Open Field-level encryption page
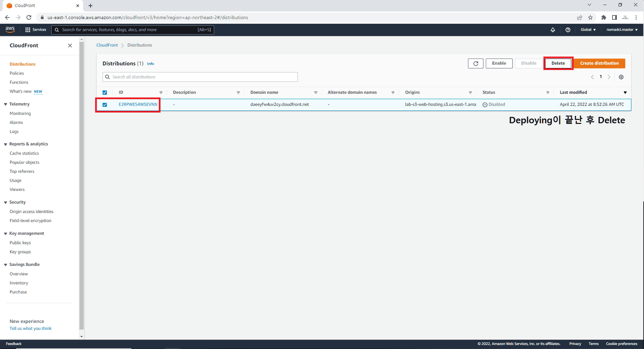 coord(30,221)
